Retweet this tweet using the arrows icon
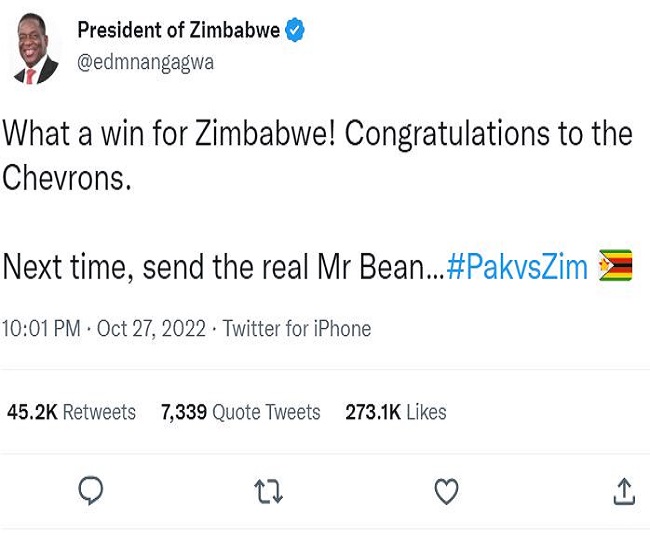This screenshot has width=650, height=540. point(268,491)
